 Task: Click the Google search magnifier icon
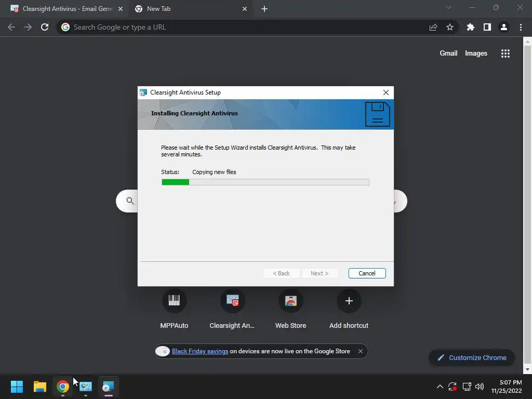click(x=130, y=201)
